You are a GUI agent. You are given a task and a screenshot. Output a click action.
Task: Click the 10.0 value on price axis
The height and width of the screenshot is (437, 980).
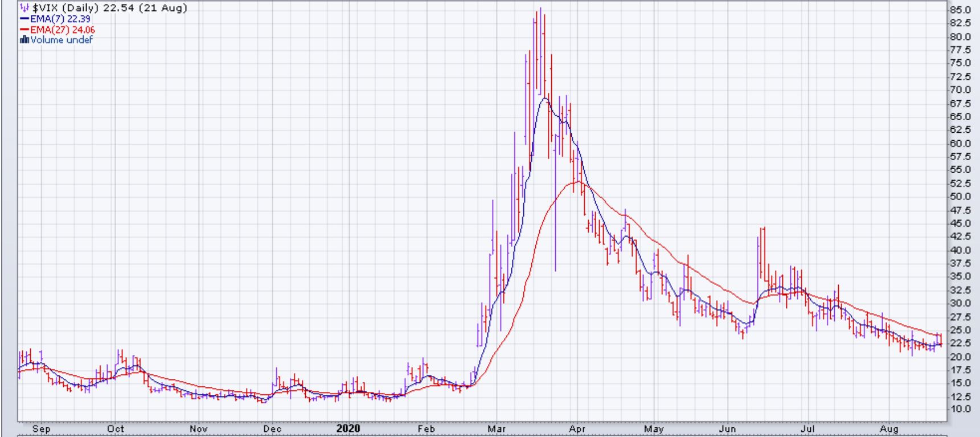(x=960, y=409)
